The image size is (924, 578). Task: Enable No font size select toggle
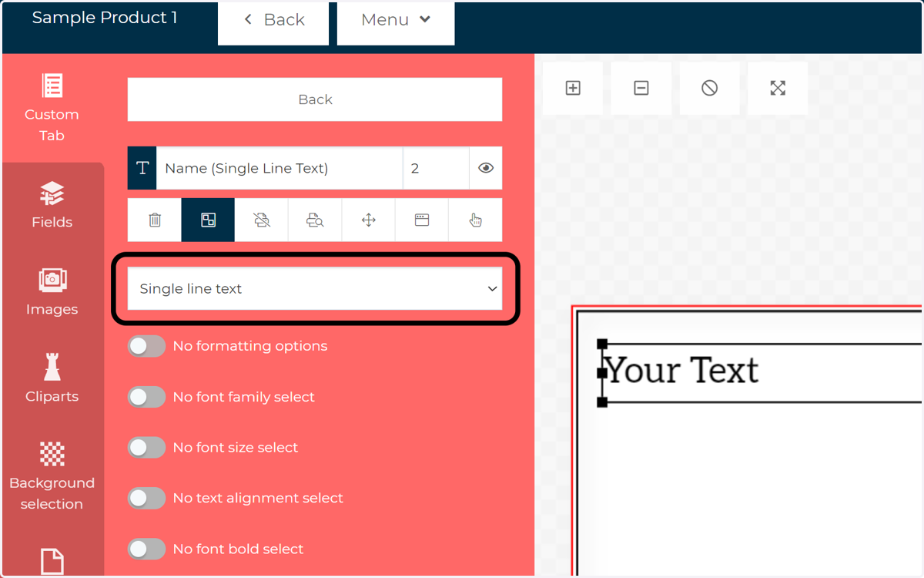tap(146, 448)
